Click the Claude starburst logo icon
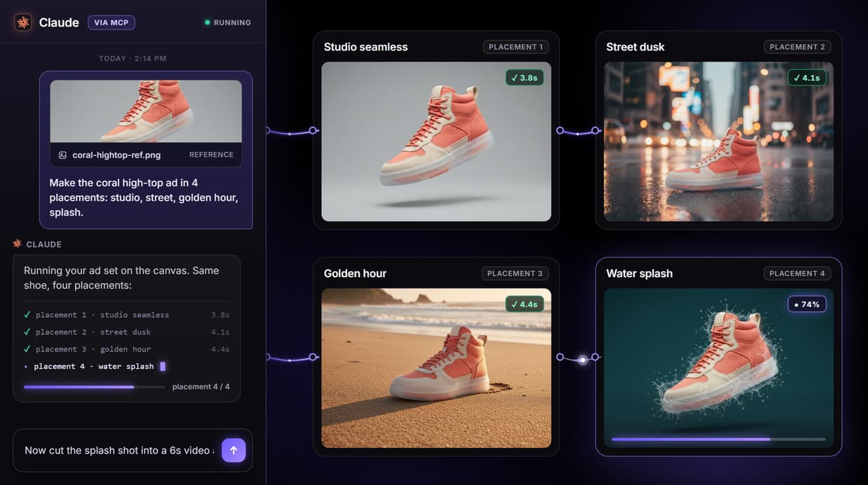The height and width of the screenshot is (485, 868). tap(23, 22)
